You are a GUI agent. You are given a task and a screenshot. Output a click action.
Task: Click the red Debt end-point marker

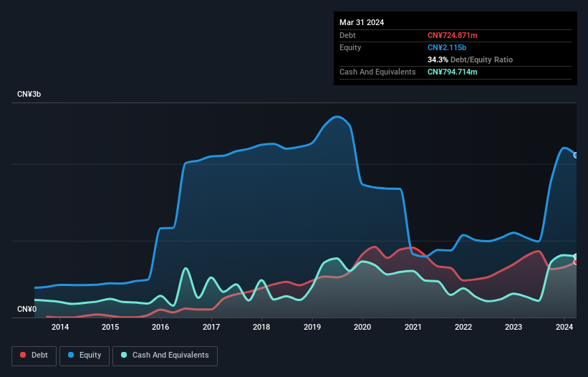pyautogui.click(x=576, y=262)
